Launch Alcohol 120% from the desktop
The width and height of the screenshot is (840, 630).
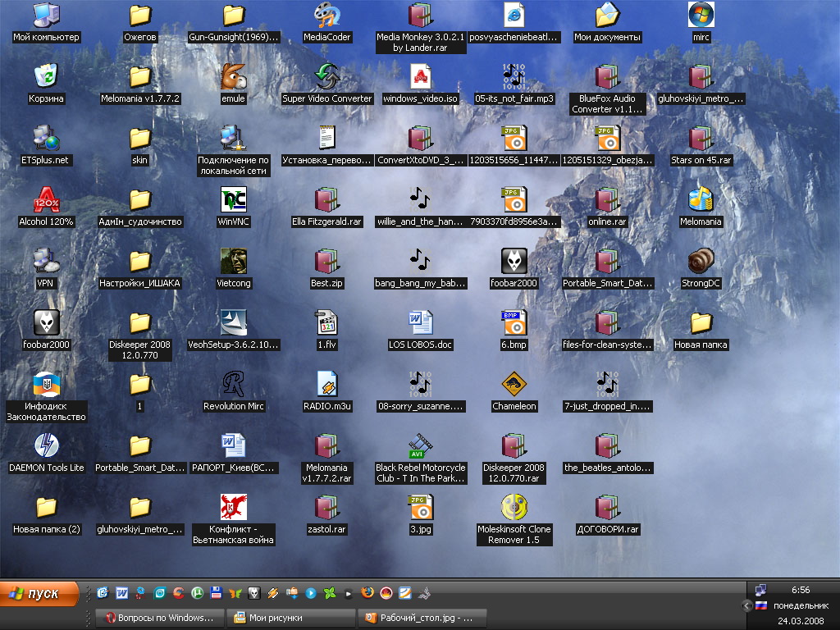[46, 201]
